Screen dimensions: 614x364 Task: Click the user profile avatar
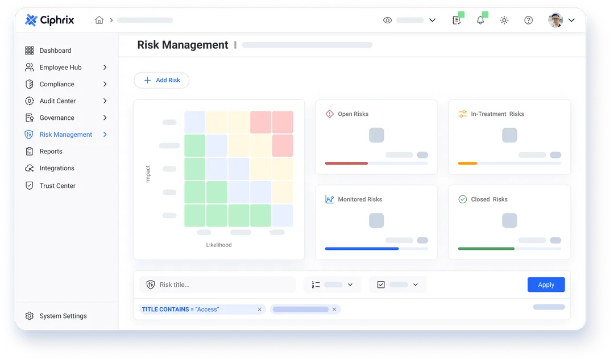[555, 20]
